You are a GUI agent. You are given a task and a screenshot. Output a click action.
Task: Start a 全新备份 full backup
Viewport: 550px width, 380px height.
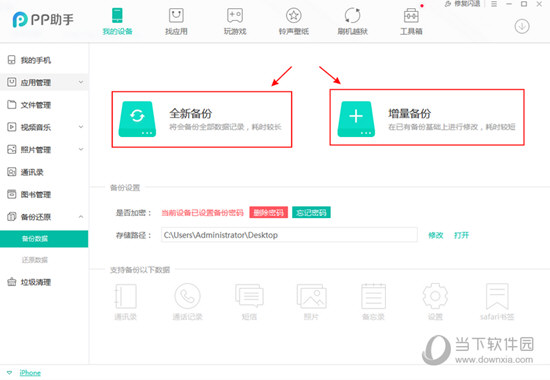(202, 119)
